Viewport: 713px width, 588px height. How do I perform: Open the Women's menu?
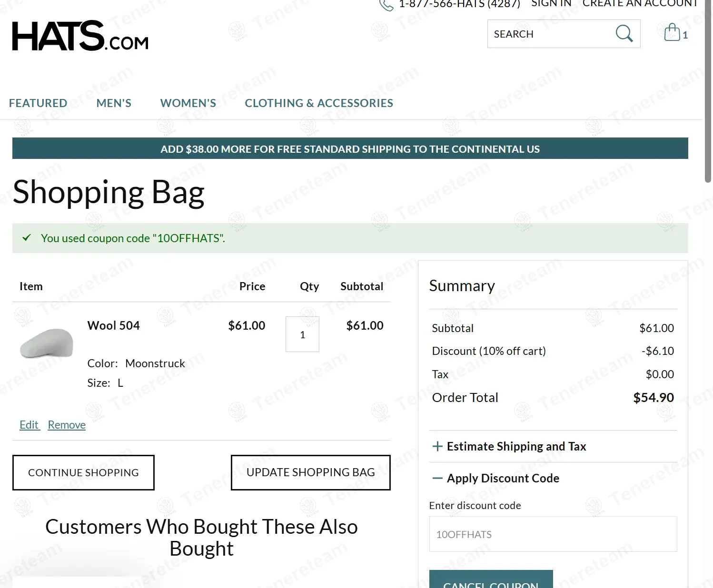click(x=188, y=103)
